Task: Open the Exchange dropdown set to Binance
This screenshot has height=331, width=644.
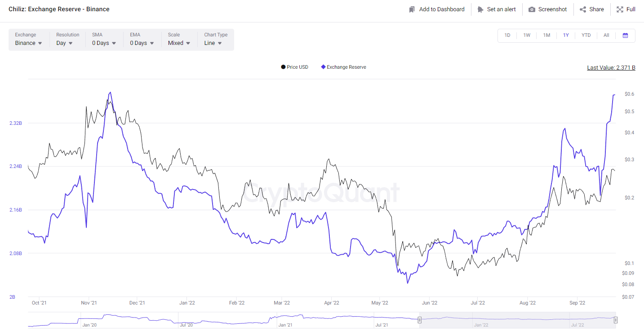Action: point(29,43)
